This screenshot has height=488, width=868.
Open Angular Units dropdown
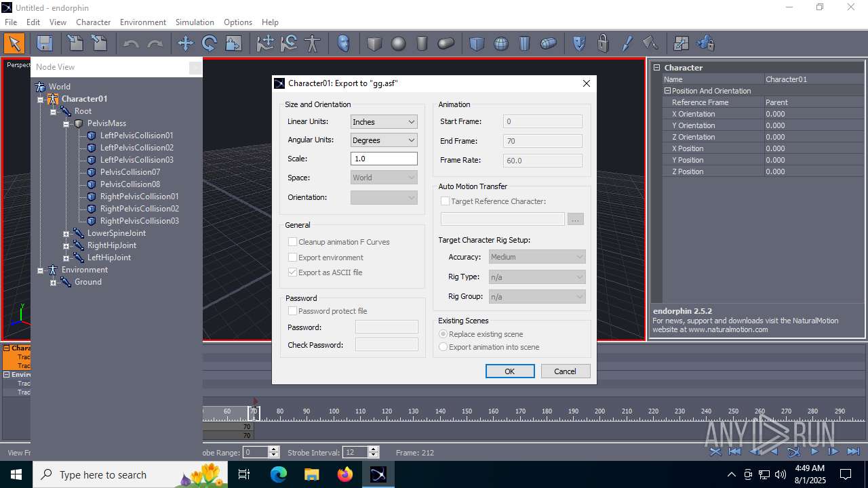pos(384,140)
